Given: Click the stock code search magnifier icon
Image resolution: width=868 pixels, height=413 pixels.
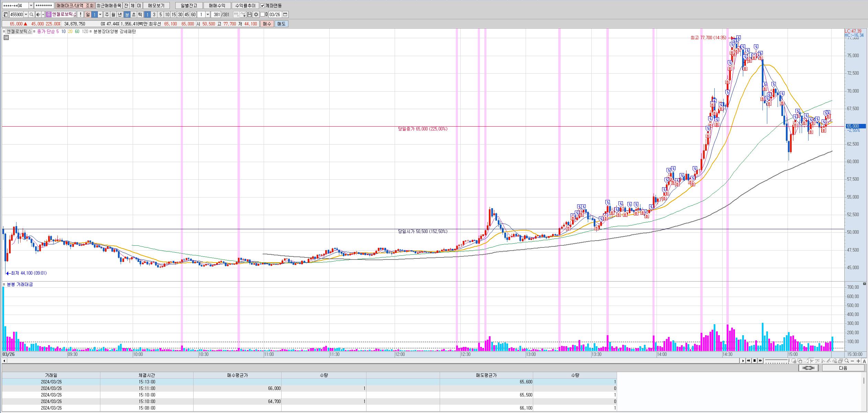Looking at the screenshot, I should [31, 14].
